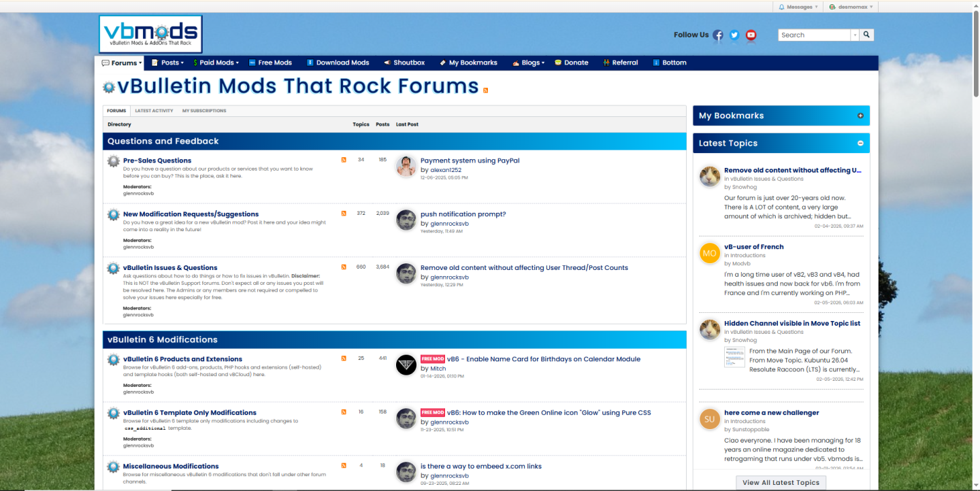Screen dimensions: 980x491
Task: Click the vbmods site logo
Action: 150,34
